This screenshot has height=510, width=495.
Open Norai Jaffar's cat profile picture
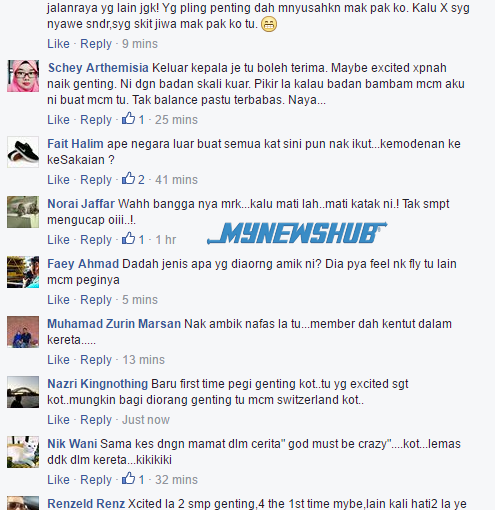pos(23,212)
